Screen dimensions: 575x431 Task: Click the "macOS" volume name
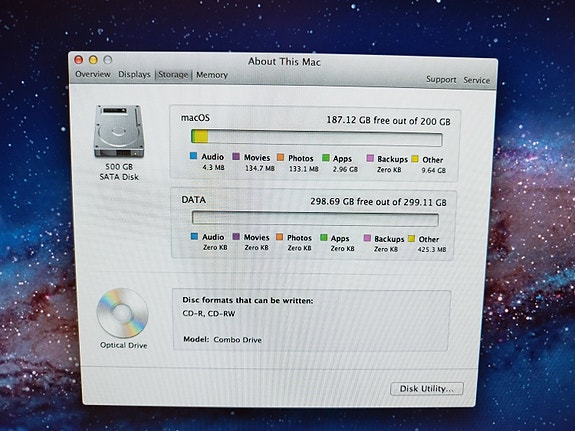coord(195,118)
